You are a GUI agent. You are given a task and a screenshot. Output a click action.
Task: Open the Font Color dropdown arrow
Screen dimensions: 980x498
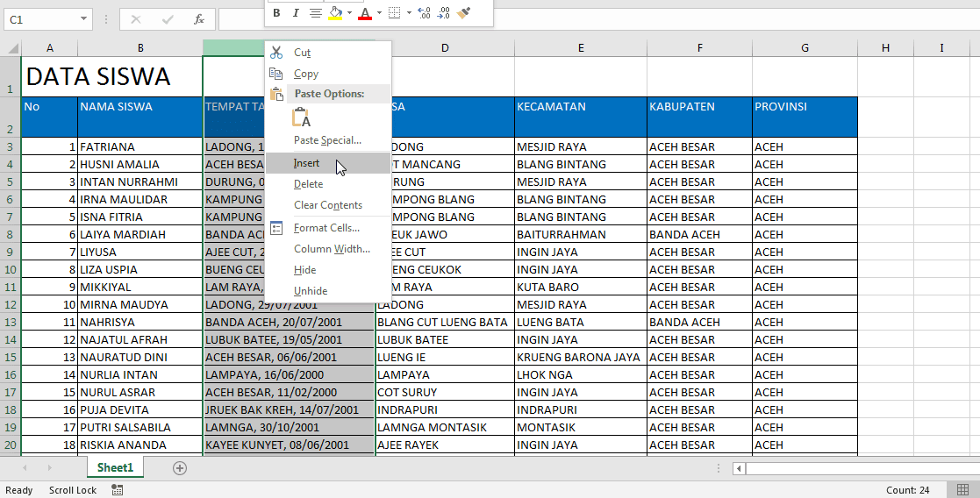pyautogui.click(x=379, y=13)
